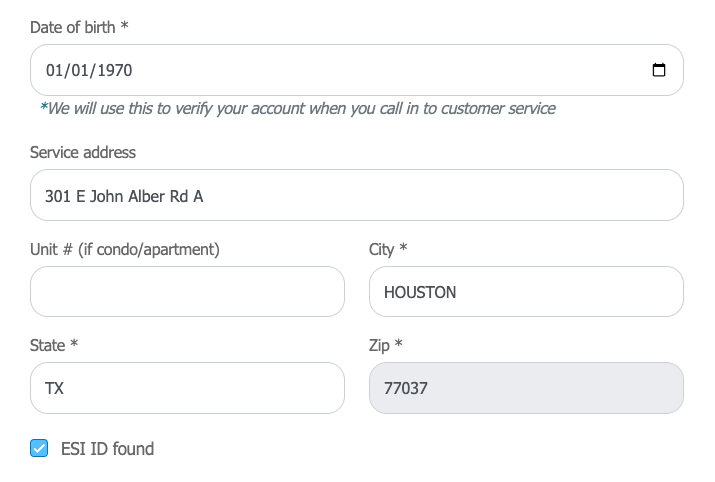Click the Zip label text
This screenshot has height=482, width=715.
379,346
